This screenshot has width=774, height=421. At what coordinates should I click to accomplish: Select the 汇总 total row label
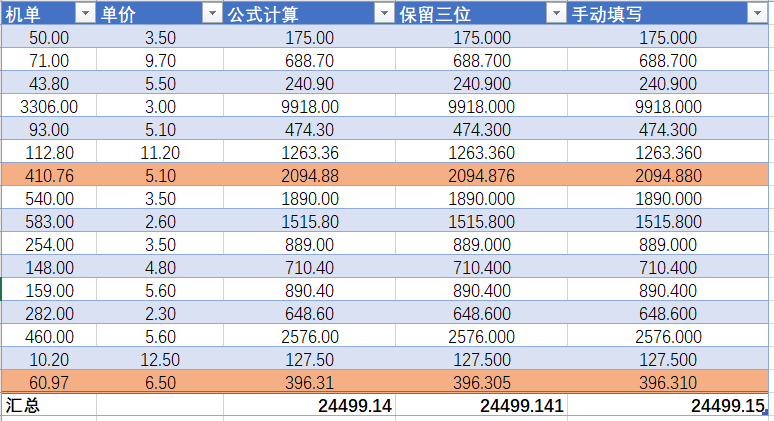pyautogui.click(x=49, y=406)
